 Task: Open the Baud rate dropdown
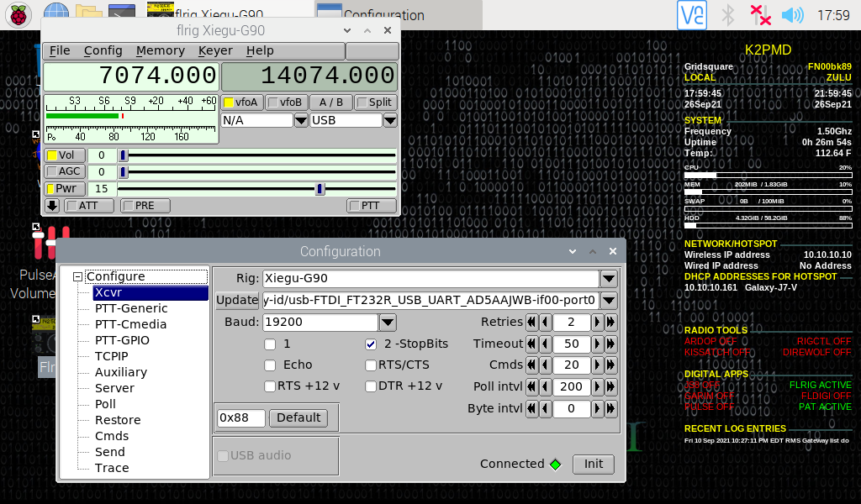coord(386,322)
